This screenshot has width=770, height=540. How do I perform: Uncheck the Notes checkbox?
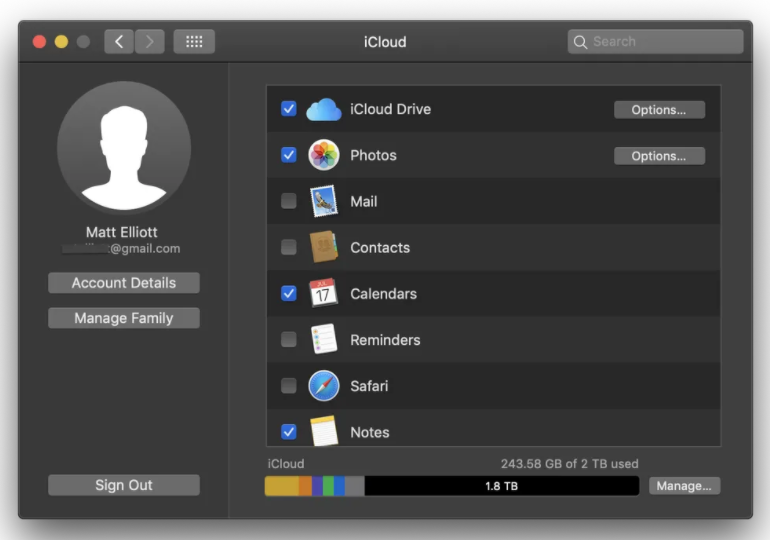point(289,432)
